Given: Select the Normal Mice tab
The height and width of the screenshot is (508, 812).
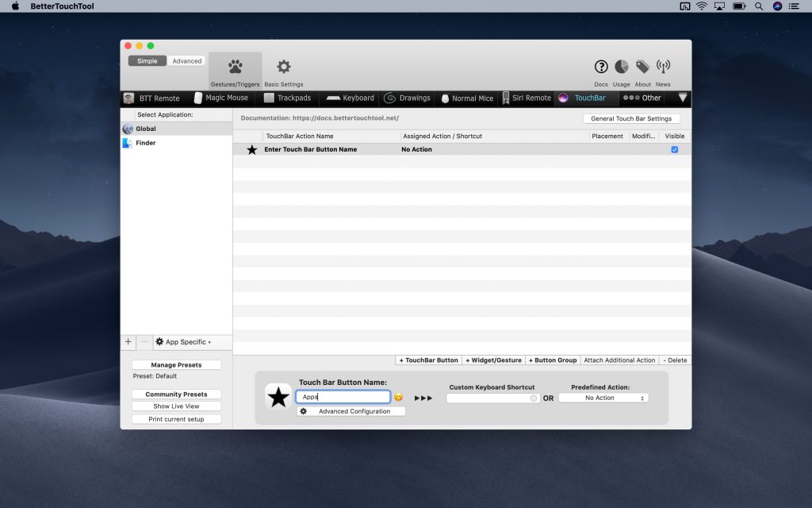Looking at the screenshot, I should (x=467, y=98).
